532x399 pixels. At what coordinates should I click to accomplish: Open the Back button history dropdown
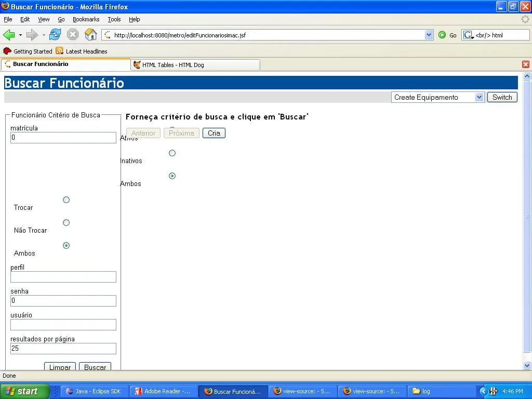[x=20, y=35]
